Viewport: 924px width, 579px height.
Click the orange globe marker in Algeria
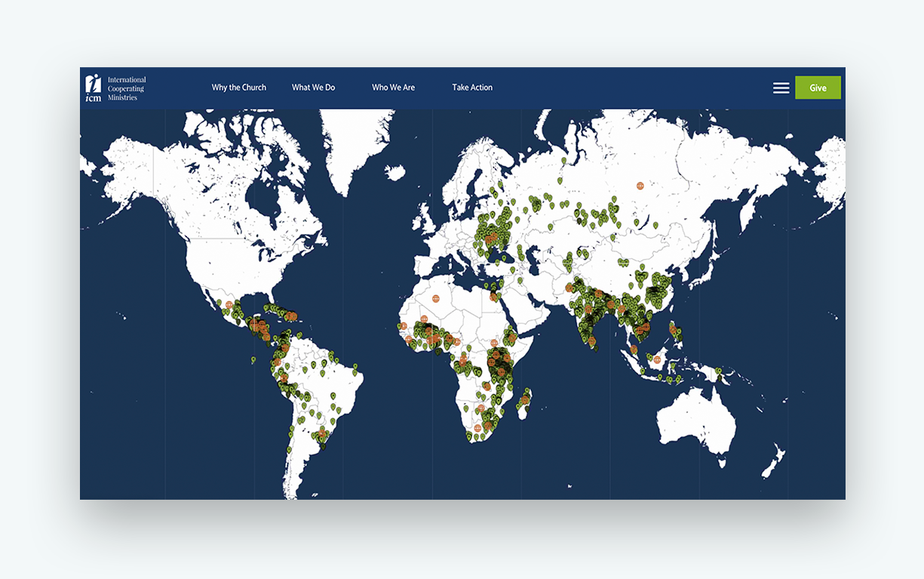[436, 297]
